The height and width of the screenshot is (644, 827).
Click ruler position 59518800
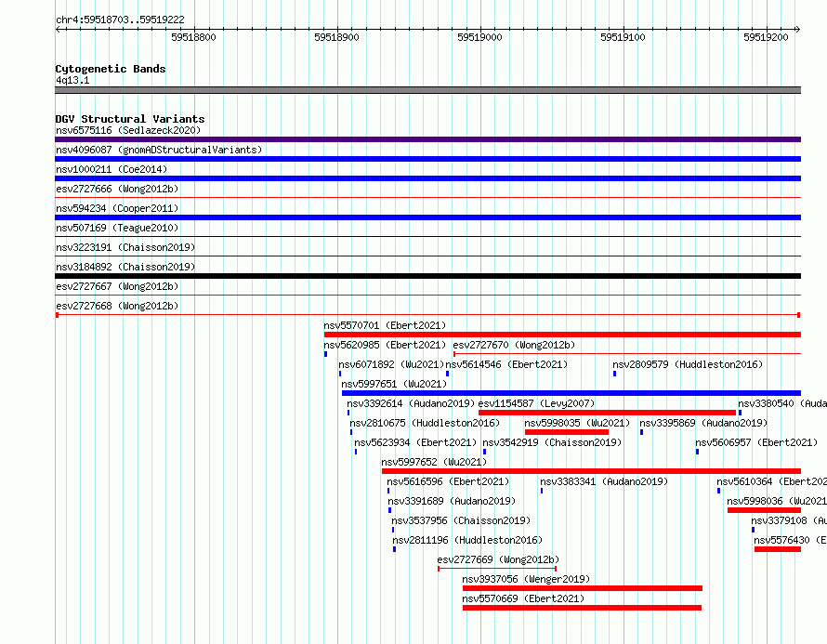click(x=193, y=37)
